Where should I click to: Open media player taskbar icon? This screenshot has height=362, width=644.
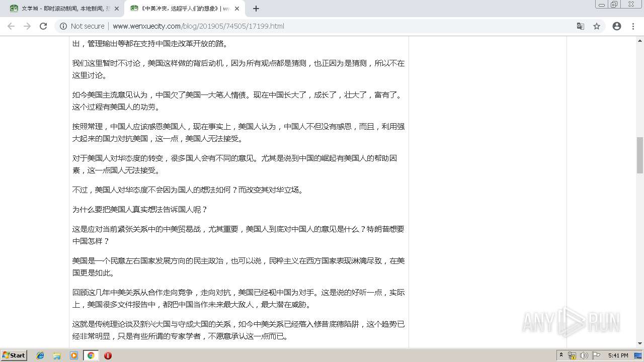[74, 355]
